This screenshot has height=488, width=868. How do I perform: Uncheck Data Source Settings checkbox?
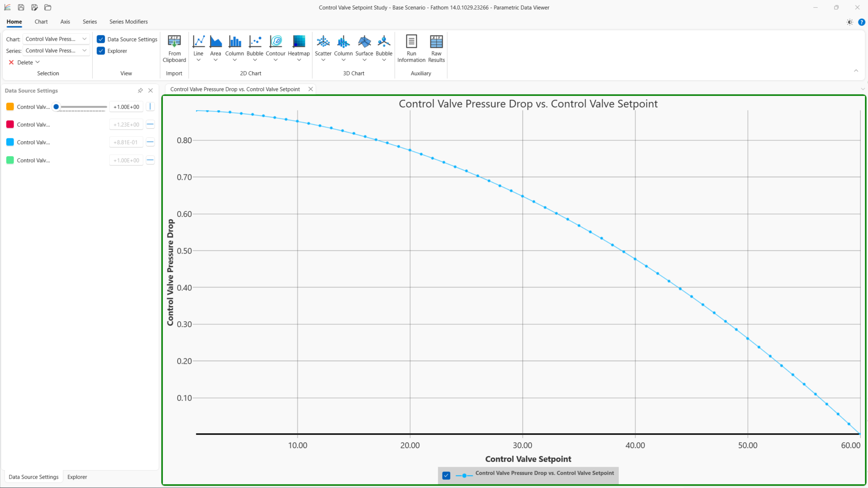tap(101, 39)
